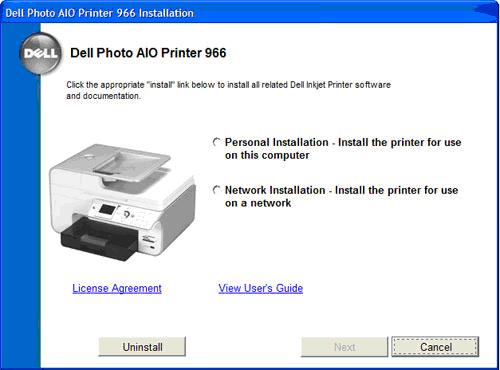Open the License Agreement link
This screenshot has height=370, width=500.
click(x=117, y=288)
